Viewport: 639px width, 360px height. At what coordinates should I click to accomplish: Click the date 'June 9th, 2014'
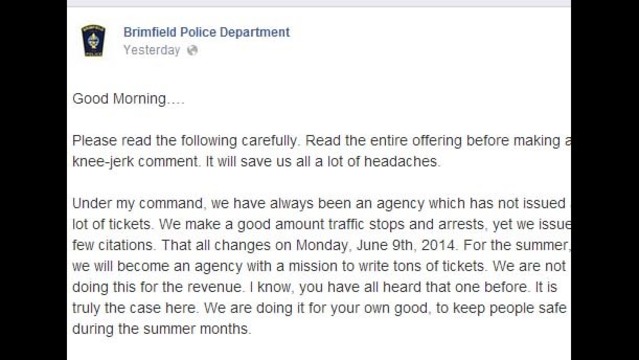pos(406,245)
